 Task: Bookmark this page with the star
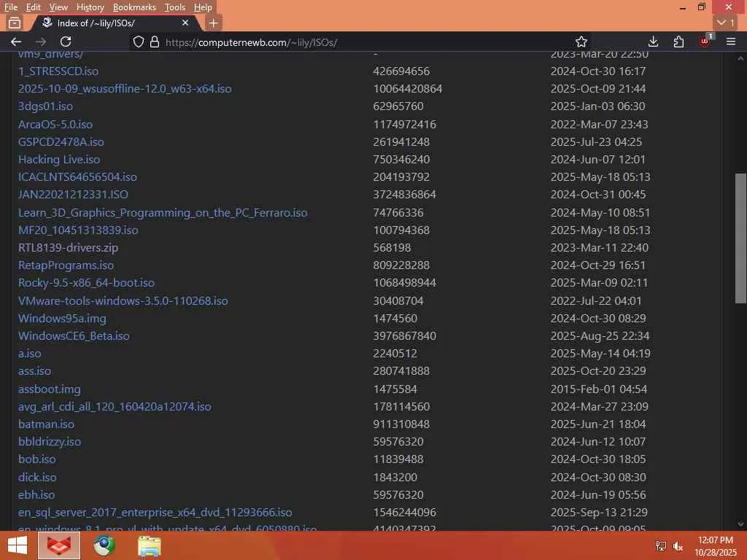coord(581,42)
